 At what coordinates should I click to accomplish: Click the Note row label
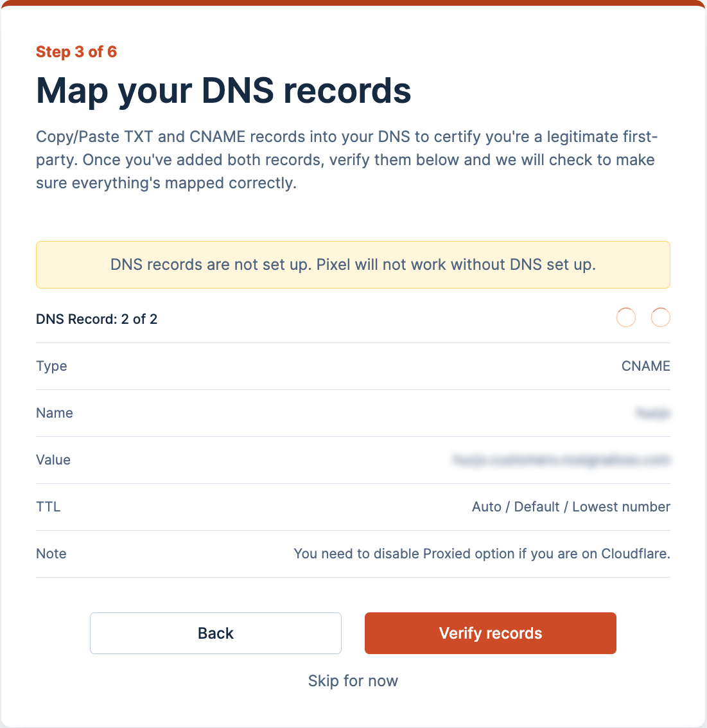coord(51,554)
